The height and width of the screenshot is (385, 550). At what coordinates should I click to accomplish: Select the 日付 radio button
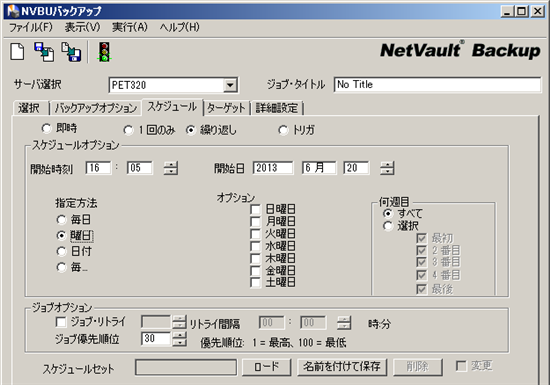tap(61, 251)
